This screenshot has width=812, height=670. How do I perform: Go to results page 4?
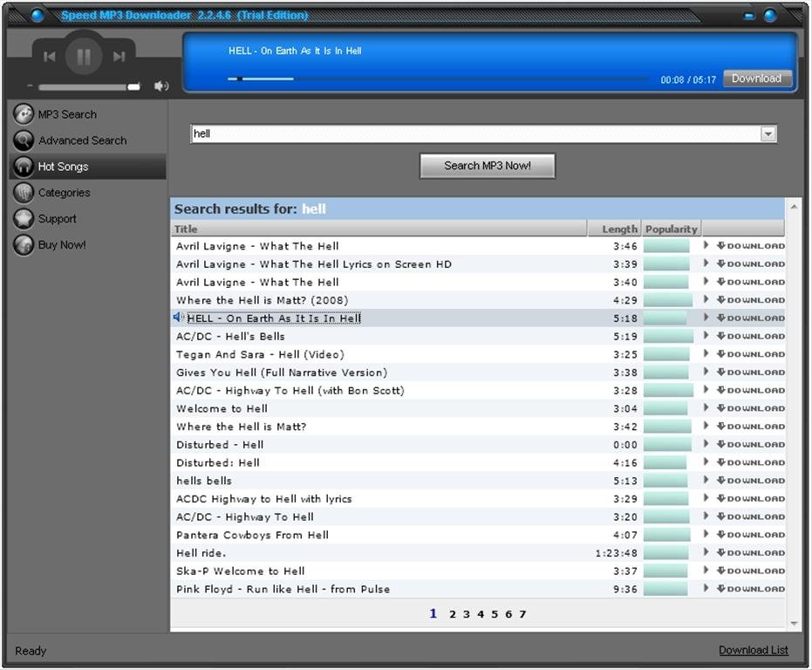481,614
